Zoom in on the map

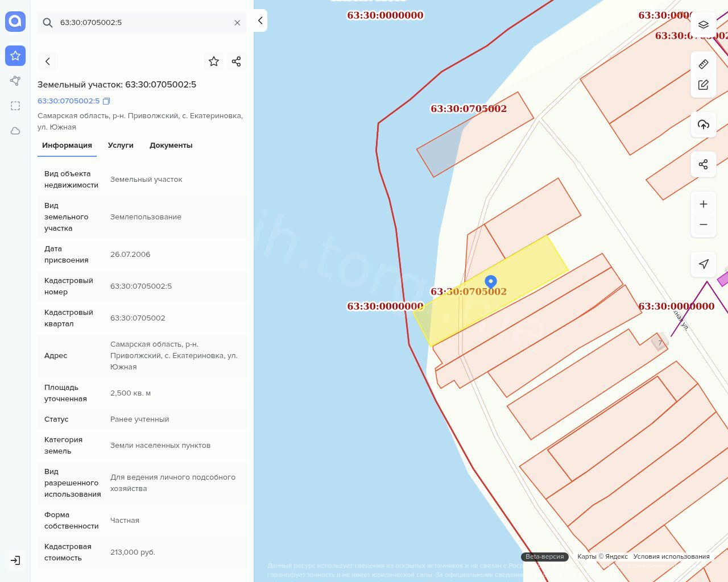(x=704, y=204)
